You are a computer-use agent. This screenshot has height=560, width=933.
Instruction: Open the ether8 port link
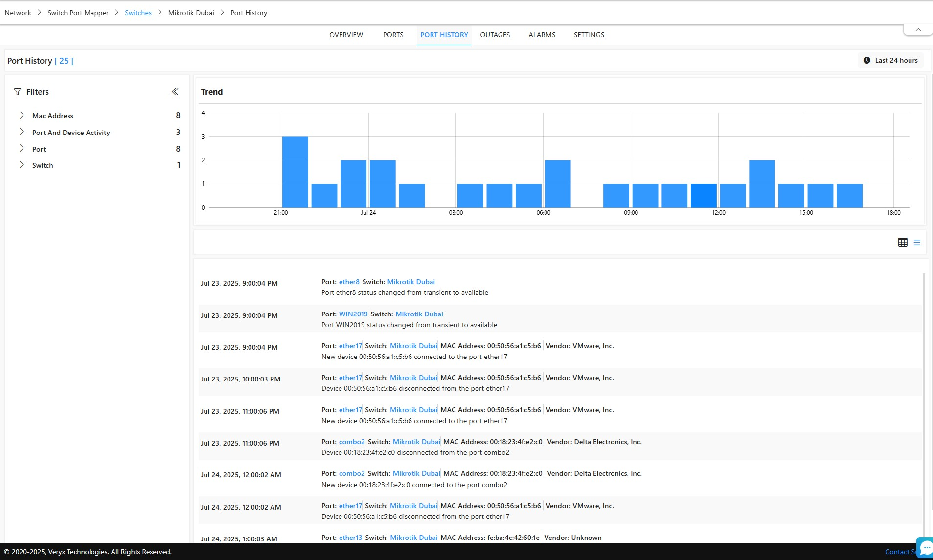(349, 282)
